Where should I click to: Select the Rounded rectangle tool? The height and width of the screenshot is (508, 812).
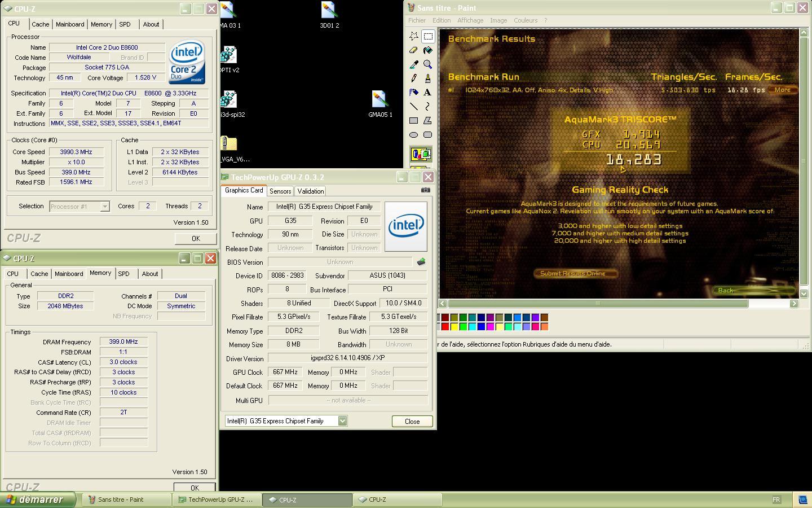click(428, 134)
